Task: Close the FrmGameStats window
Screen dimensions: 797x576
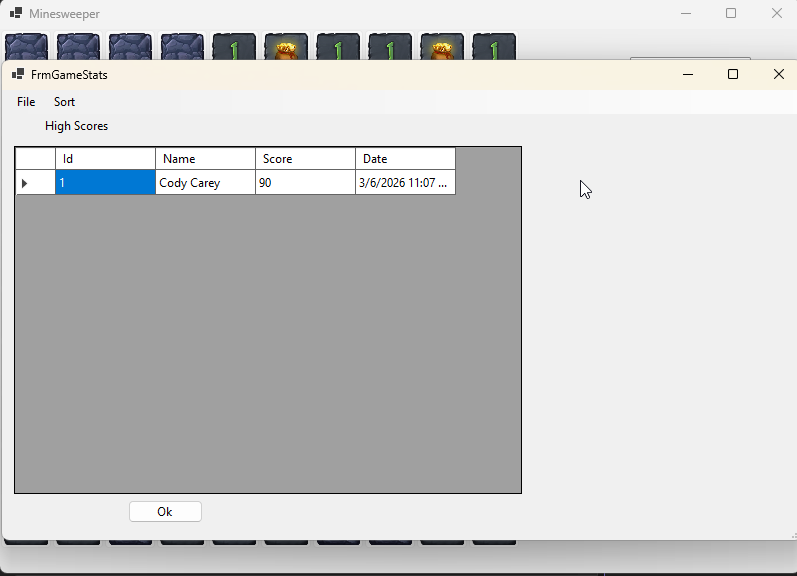Action: 779,74
